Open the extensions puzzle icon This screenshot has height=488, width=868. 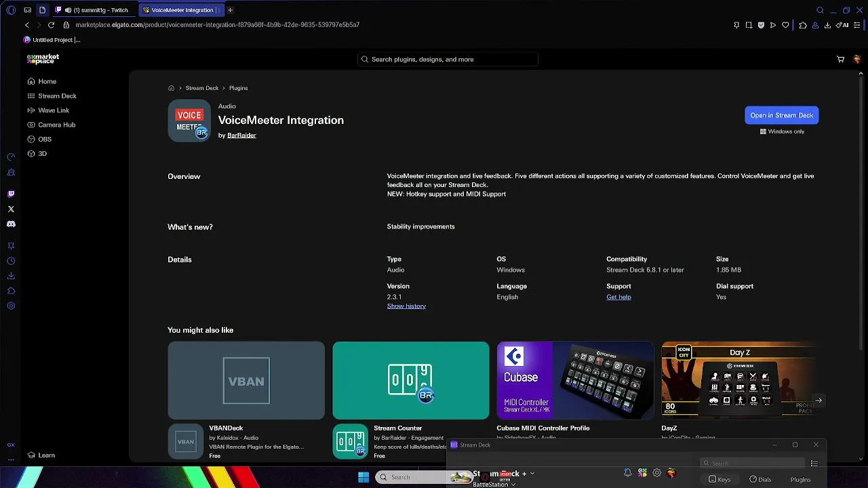pyautogui.click(x=803, y=25)
